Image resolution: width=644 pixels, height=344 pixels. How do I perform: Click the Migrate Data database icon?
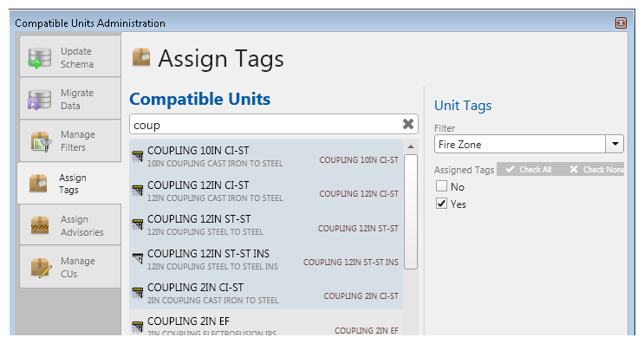point(39,100)
